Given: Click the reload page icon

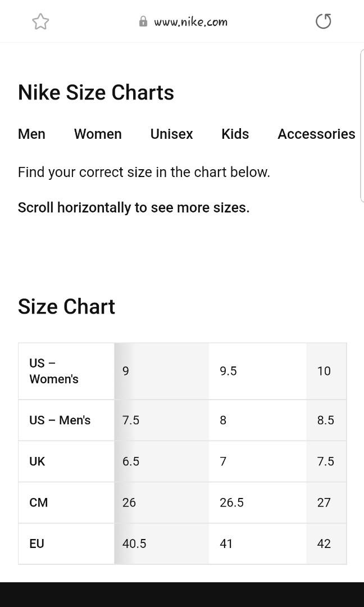Looking at the screenshot, I should click(x=323, y=21).
